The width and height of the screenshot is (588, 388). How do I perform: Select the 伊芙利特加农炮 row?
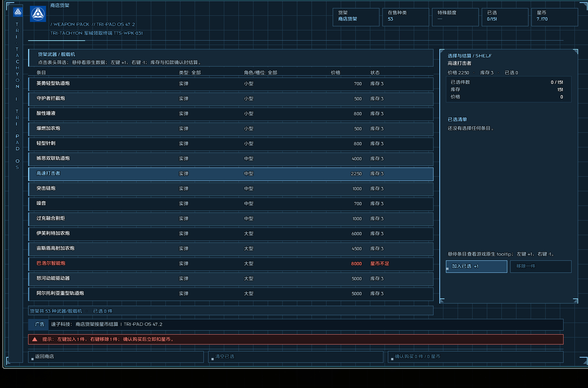[x=231, y=234]
